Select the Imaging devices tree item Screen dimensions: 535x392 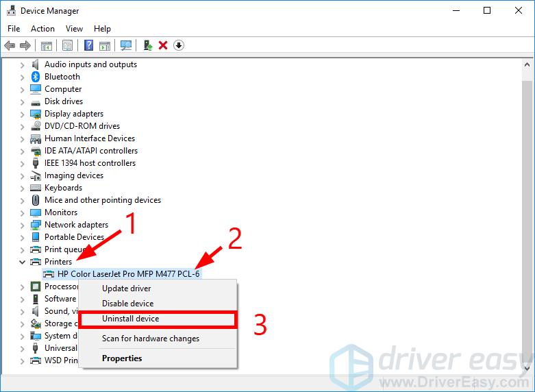point(74,175)
